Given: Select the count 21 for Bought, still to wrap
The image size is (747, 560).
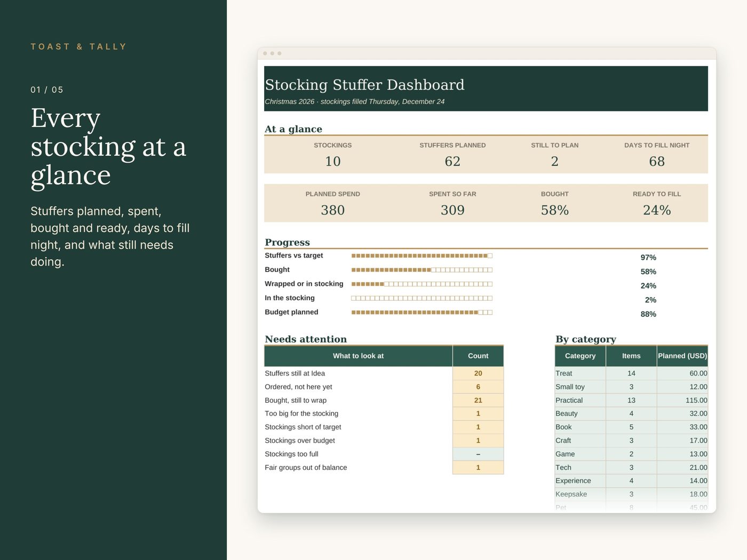Looking at the screenshot, I should (x=478, y=400).
